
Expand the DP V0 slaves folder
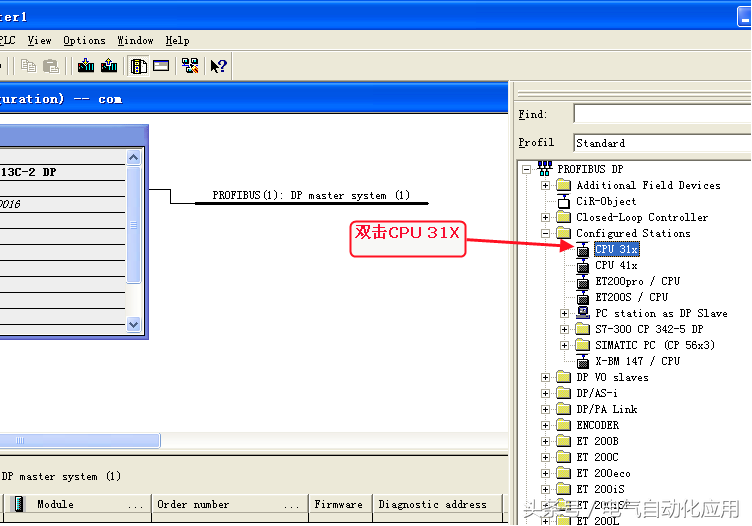point(545,377)
